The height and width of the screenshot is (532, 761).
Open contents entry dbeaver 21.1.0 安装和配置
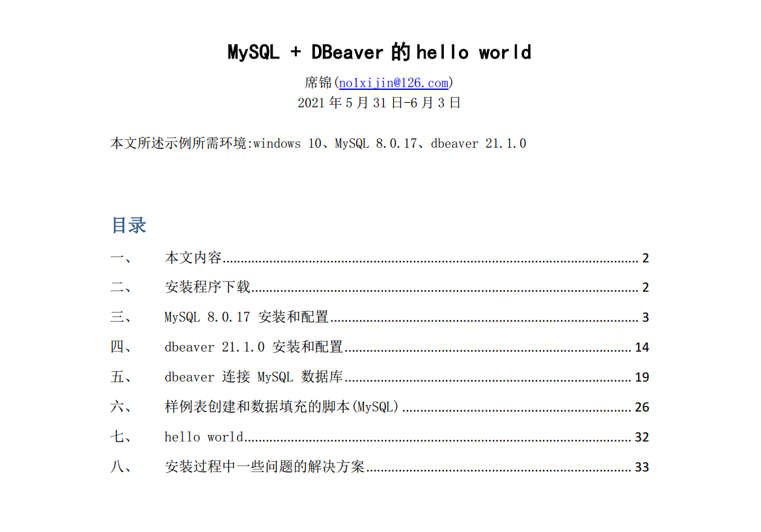click(x=380, y=347)
